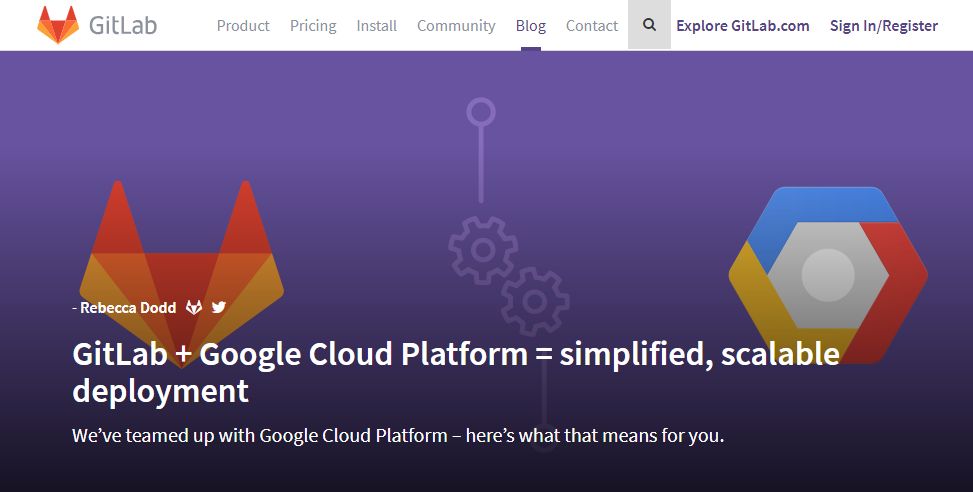Click the GitLab wordmark text
This screenshot has height=492, width=973.
click(123, 25)
